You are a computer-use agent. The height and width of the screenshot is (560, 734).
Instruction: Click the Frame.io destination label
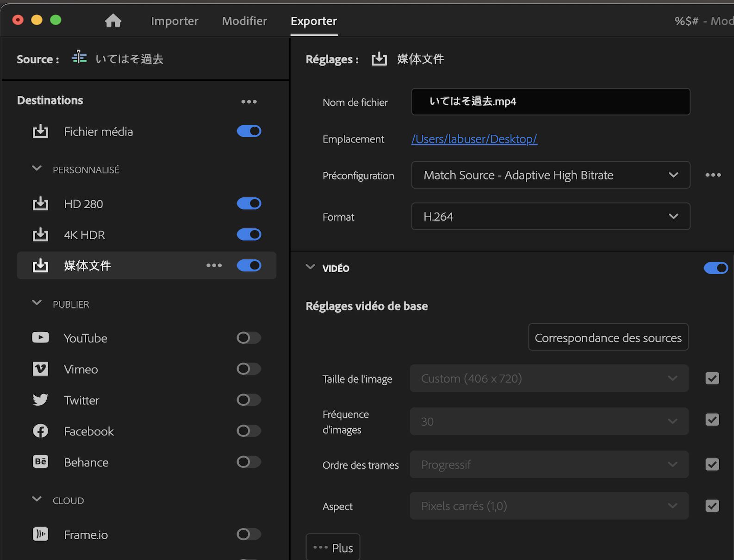click(86, 535)
